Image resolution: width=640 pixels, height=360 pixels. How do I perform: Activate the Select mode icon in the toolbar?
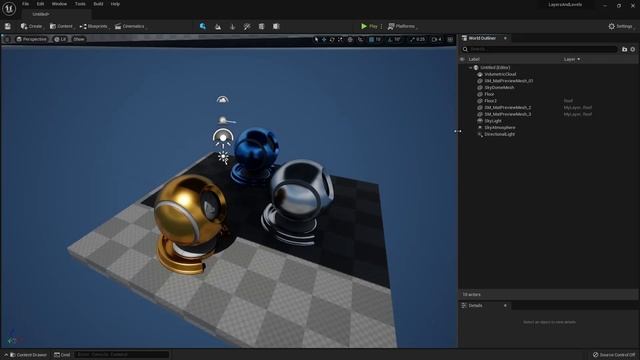203,26
